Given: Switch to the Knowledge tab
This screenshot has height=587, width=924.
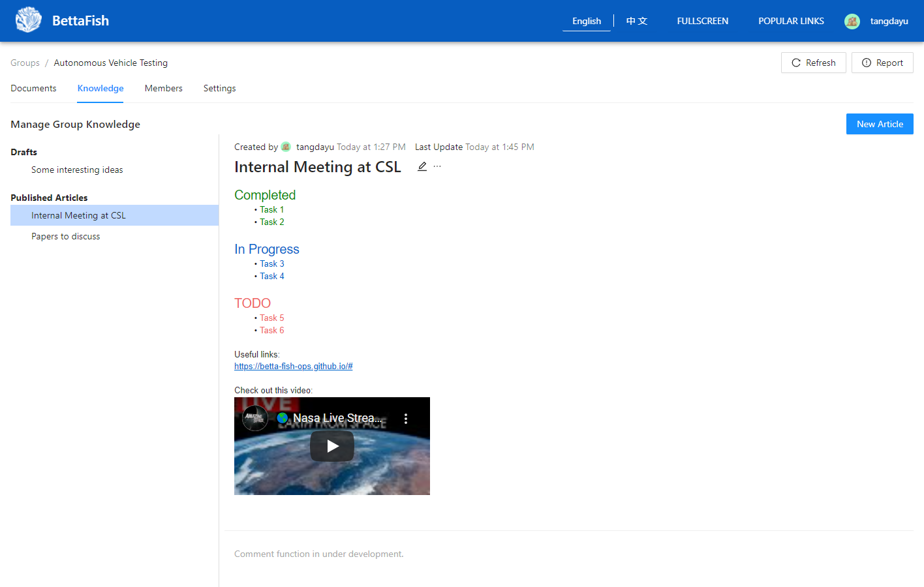Looking at the screenshot, I should (x=100, y=88).
